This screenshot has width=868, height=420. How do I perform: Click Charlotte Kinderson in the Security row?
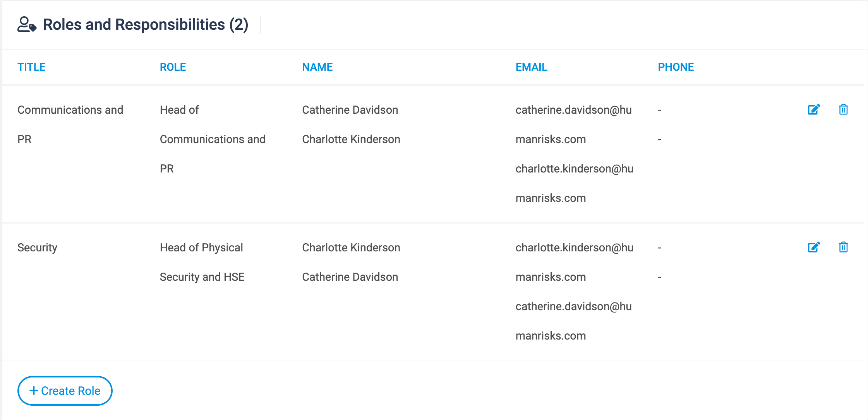click(x=351, y=248)
